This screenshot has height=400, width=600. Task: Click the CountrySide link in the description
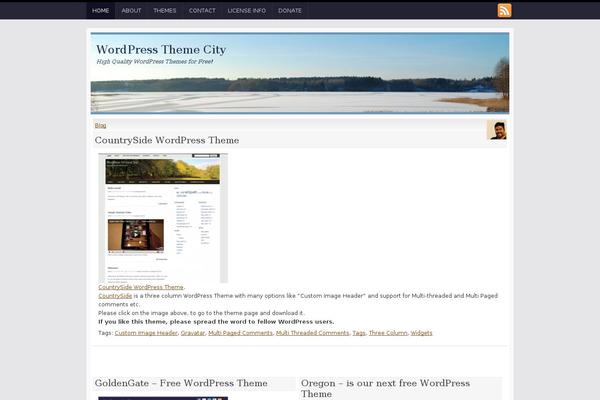[x=115, y=296]
